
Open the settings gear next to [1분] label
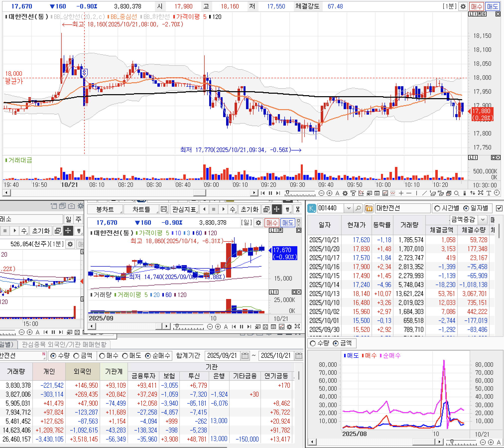[463, 6]
